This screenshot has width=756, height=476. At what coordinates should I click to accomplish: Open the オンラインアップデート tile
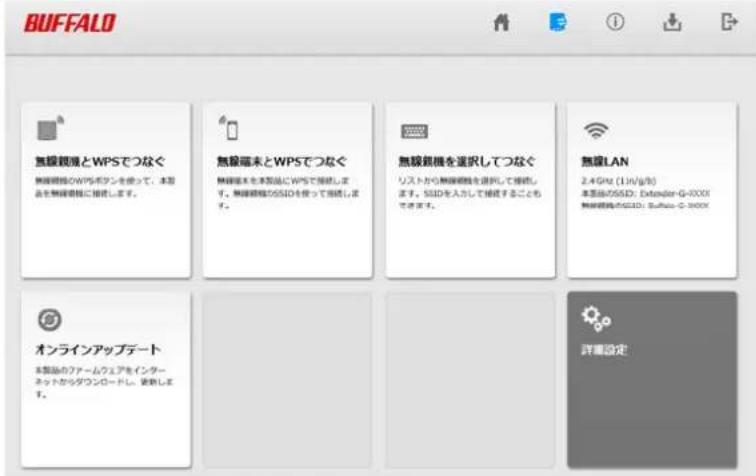106,379
